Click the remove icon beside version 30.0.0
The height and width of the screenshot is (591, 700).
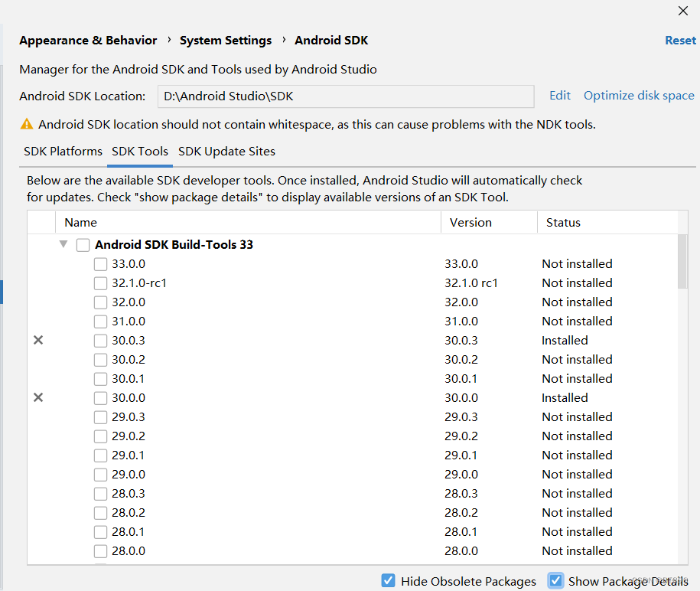tap(37, 397)
